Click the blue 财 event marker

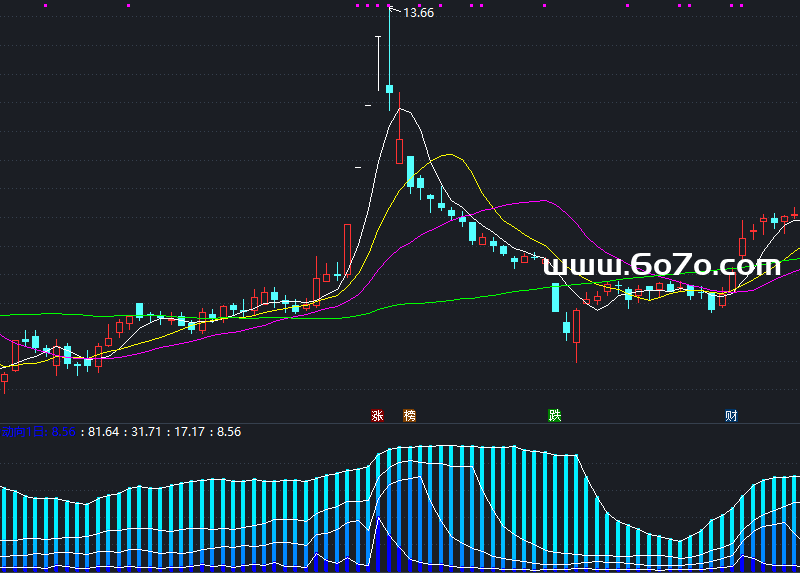coord(731,415)
